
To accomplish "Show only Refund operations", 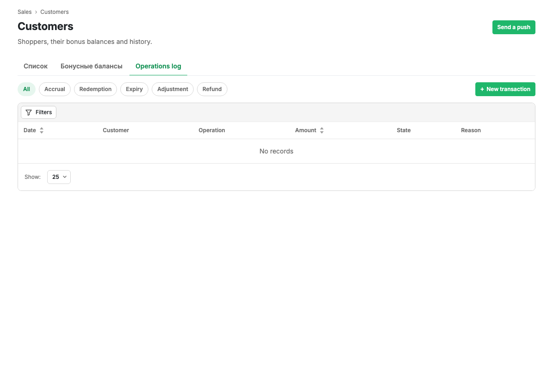I will 212,89.
